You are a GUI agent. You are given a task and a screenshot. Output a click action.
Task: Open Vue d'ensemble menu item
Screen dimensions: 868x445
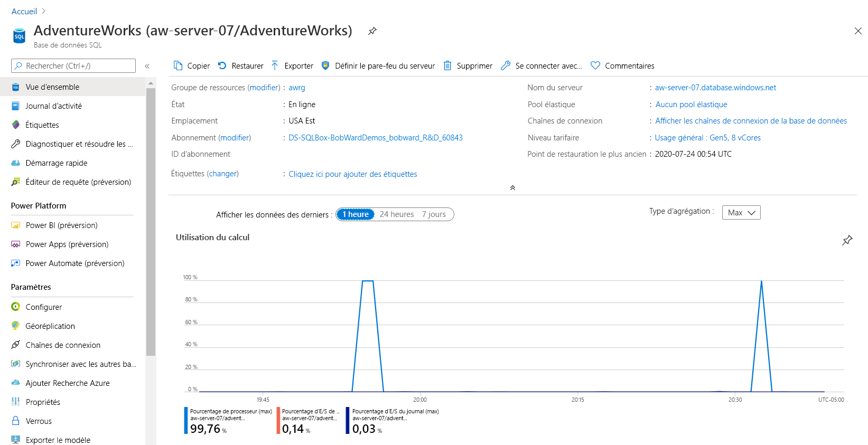point(72,87)
